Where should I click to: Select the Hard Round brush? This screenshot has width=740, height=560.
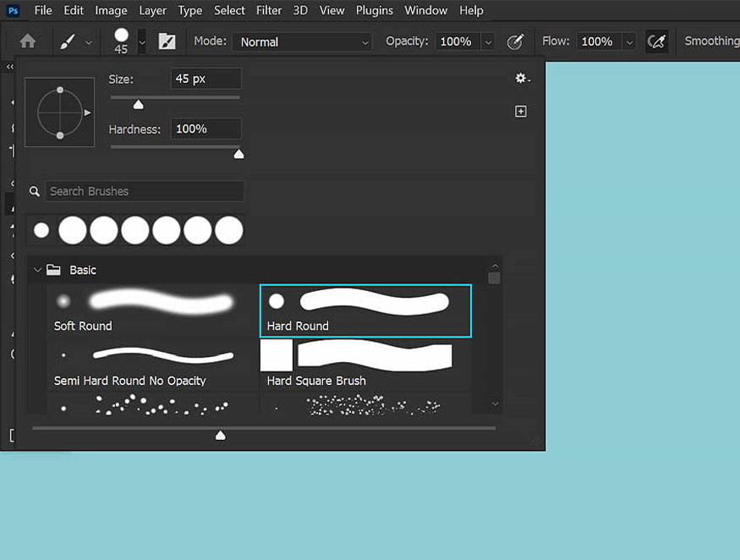(365, 310)
